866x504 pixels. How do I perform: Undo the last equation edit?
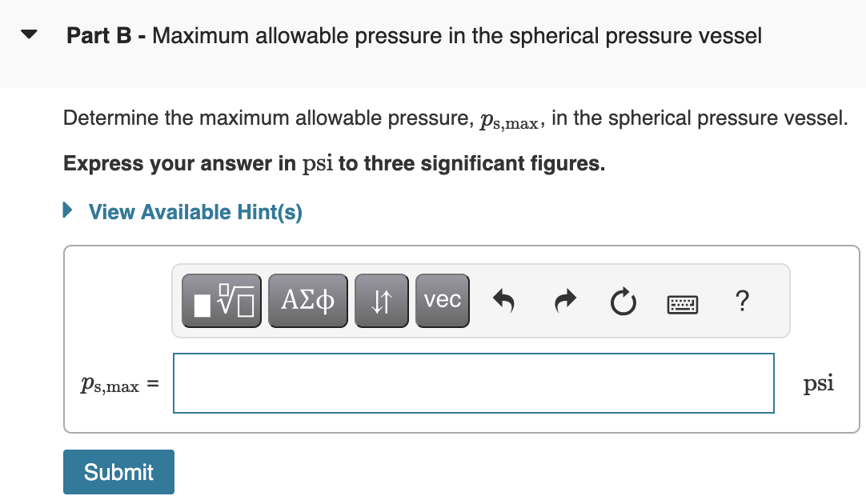click(x=503, y=300)
